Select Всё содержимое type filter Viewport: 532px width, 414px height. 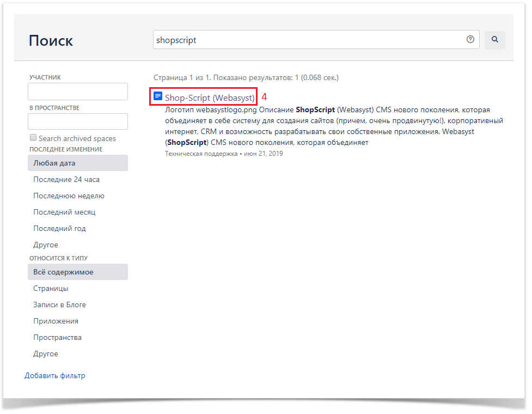tap(78, 272)
